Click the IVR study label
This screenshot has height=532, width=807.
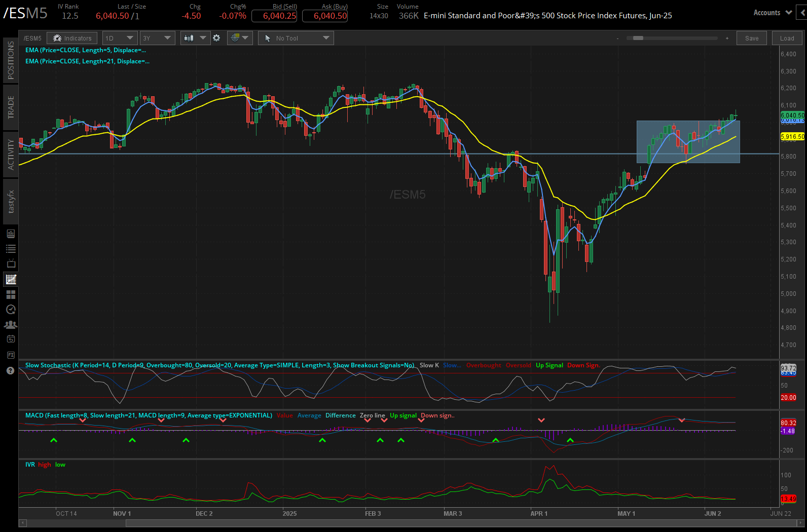click(x=30, y=465)
